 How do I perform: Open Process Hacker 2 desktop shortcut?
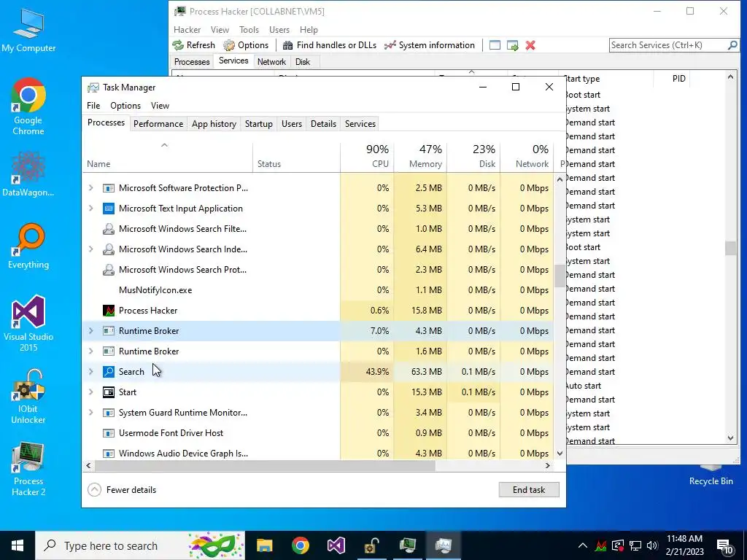coord(28,469)
